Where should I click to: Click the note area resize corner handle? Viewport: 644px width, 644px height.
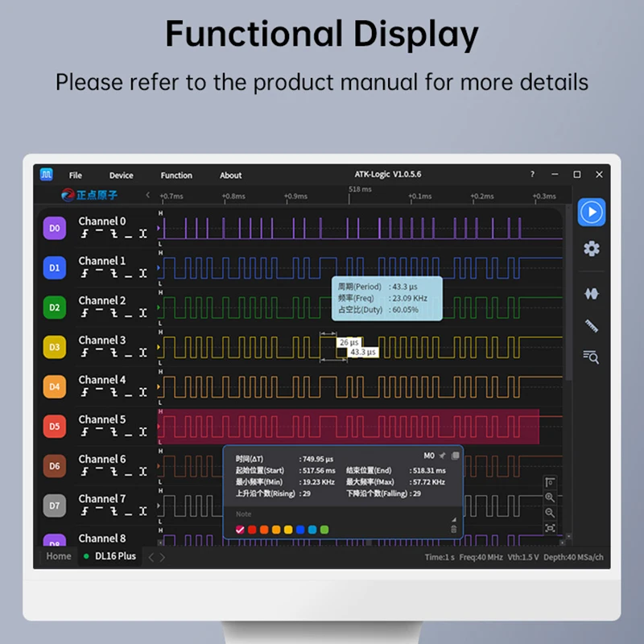pyautogui.click(x=454, y=519)
